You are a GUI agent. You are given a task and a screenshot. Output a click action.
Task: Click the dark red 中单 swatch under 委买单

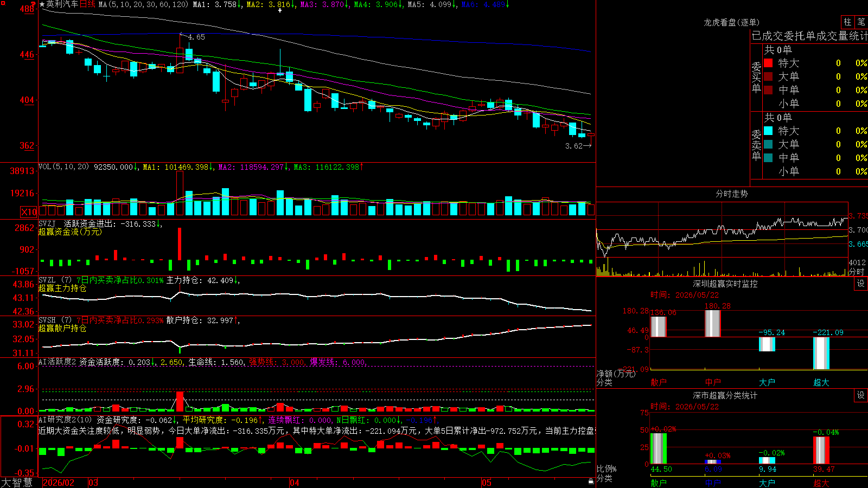point(768,90)
